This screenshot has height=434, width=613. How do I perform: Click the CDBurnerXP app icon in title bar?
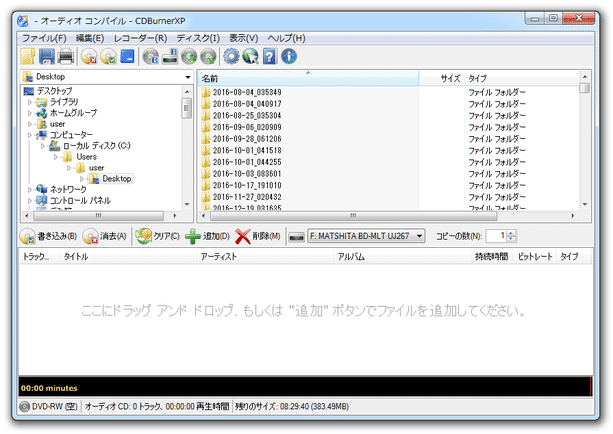tap(23, 21)
